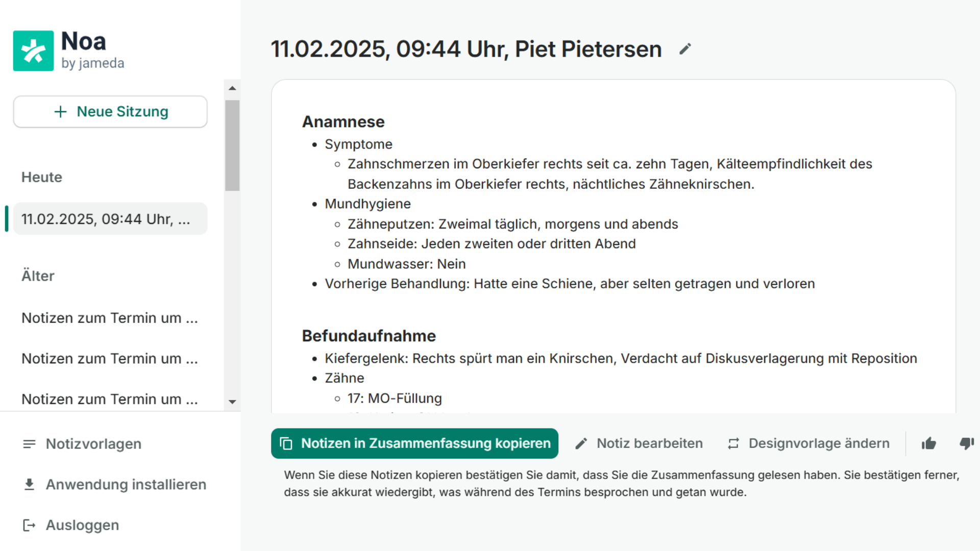Click the swap icon beside Designvorlage ändern

pos(733,443)
